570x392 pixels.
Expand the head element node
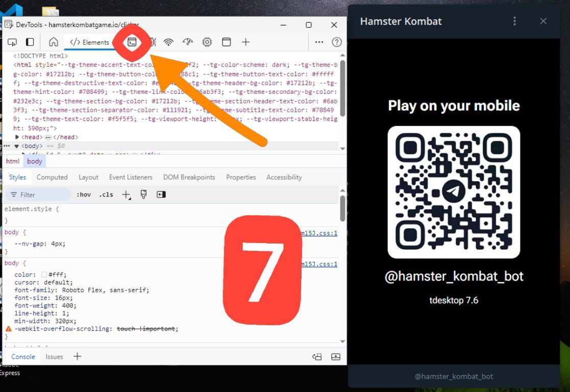tap(17, 137)
